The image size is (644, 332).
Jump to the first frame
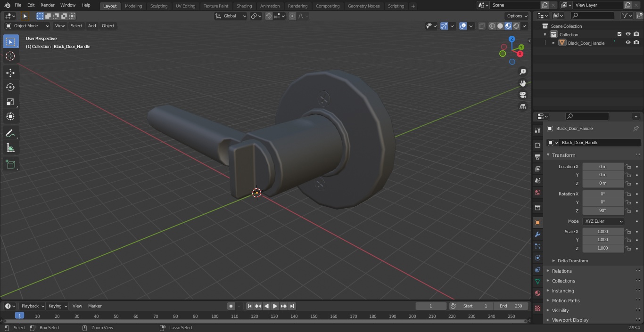[x=249, y=306]
